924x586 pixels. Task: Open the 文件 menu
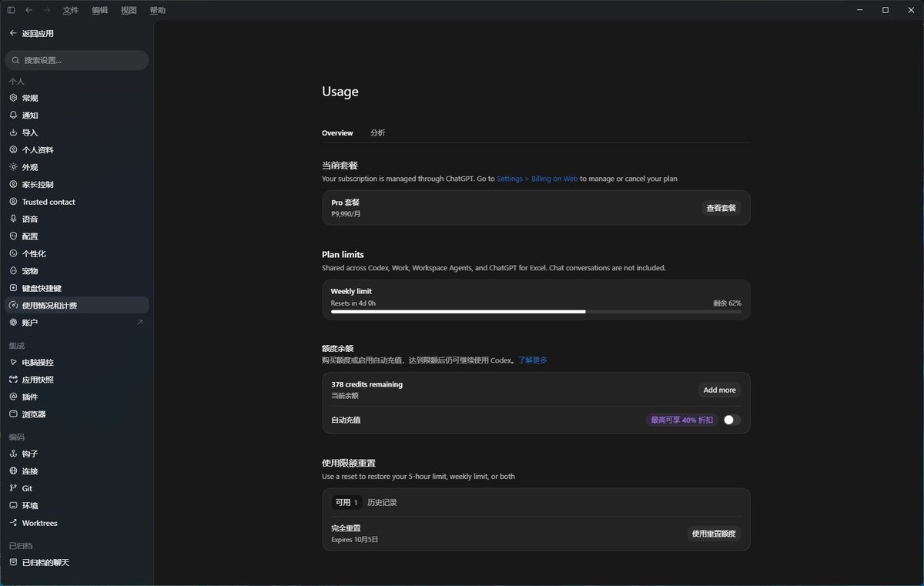click(x=71, y=10)
